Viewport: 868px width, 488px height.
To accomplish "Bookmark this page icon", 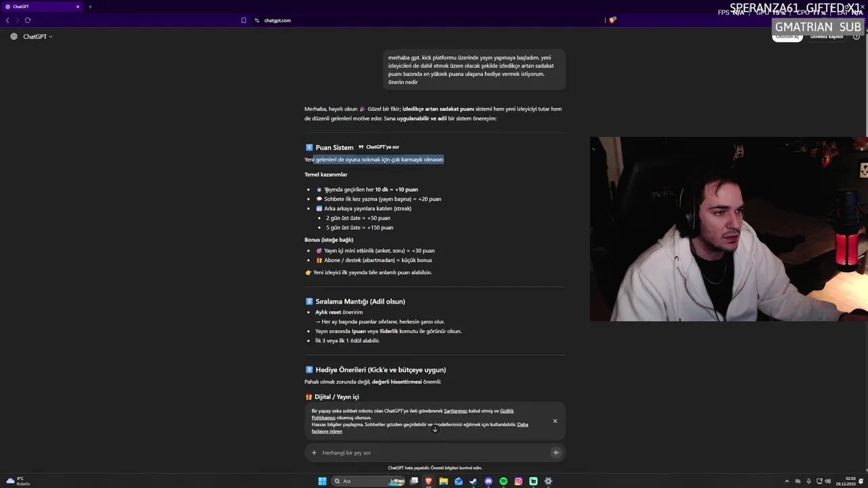I will click(243, 20).
